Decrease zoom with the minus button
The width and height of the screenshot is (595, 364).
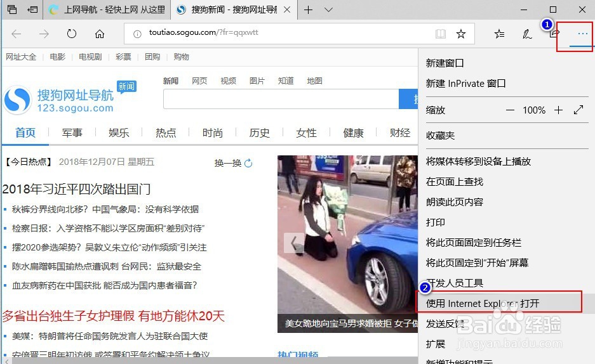[x=510, y=110]
